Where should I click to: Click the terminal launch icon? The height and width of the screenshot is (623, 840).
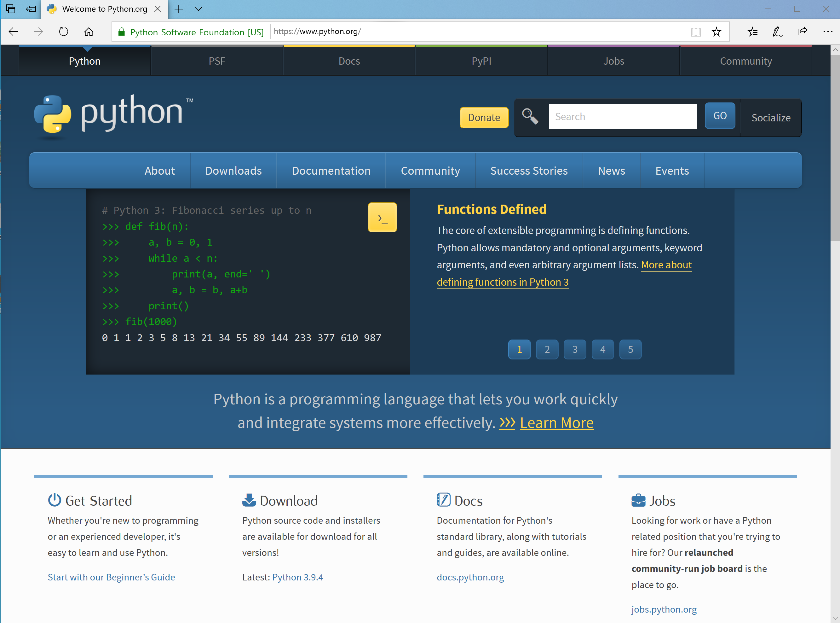click(383, 217)
